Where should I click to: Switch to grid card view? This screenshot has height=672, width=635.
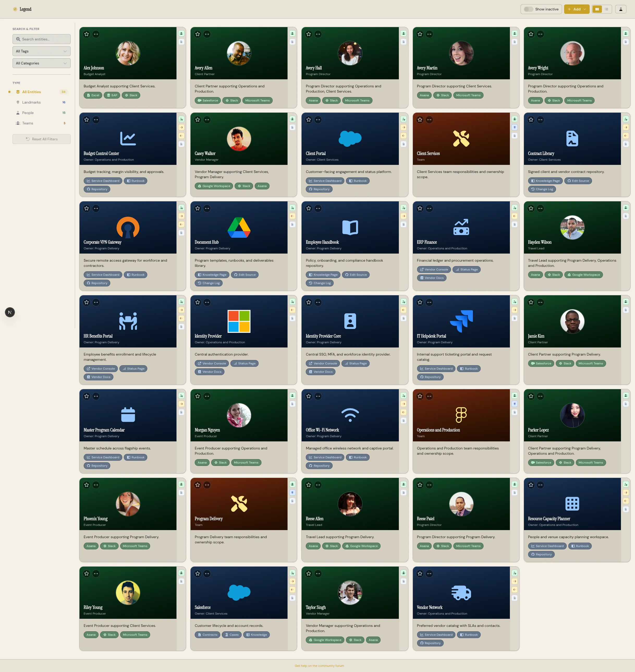click(x=597, y=9)
